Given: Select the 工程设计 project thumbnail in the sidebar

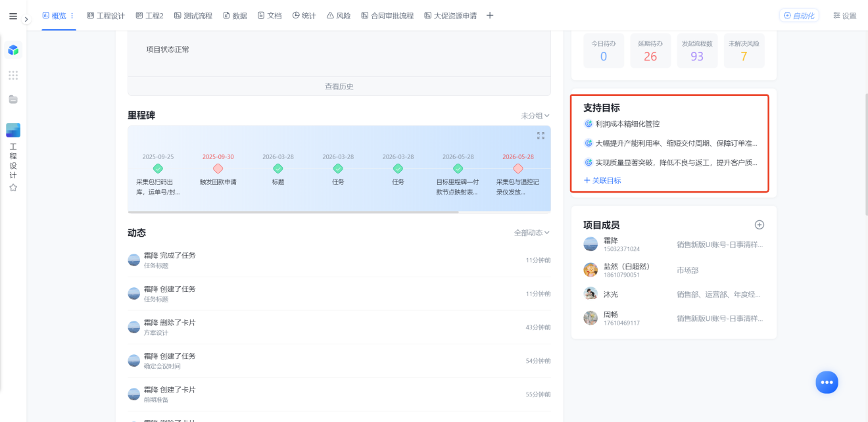Looking at the screenshot, I should pyautogui.click(x=13, y=130).
